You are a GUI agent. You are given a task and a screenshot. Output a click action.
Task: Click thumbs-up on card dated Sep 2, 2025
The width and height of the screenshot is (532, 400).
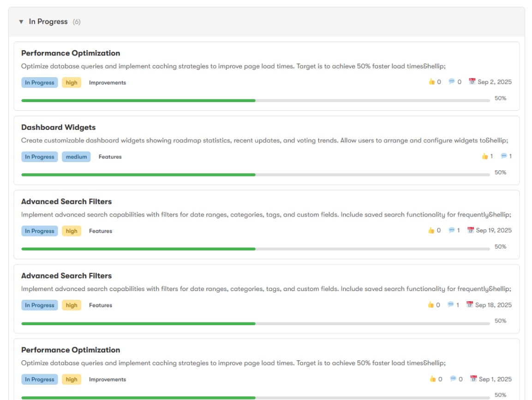pyautogui.click(x=432, y=82)
